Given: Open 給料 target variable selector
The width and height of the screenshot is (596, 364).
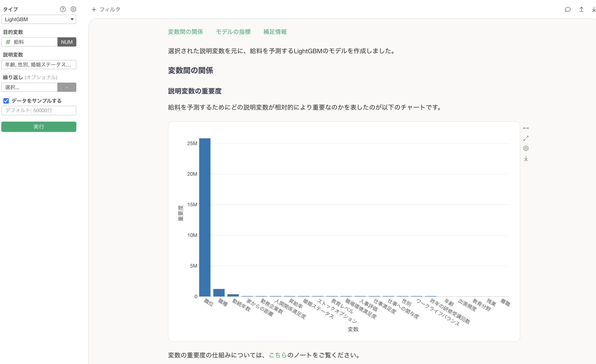Looking at the screenshot, I should 30,42.
